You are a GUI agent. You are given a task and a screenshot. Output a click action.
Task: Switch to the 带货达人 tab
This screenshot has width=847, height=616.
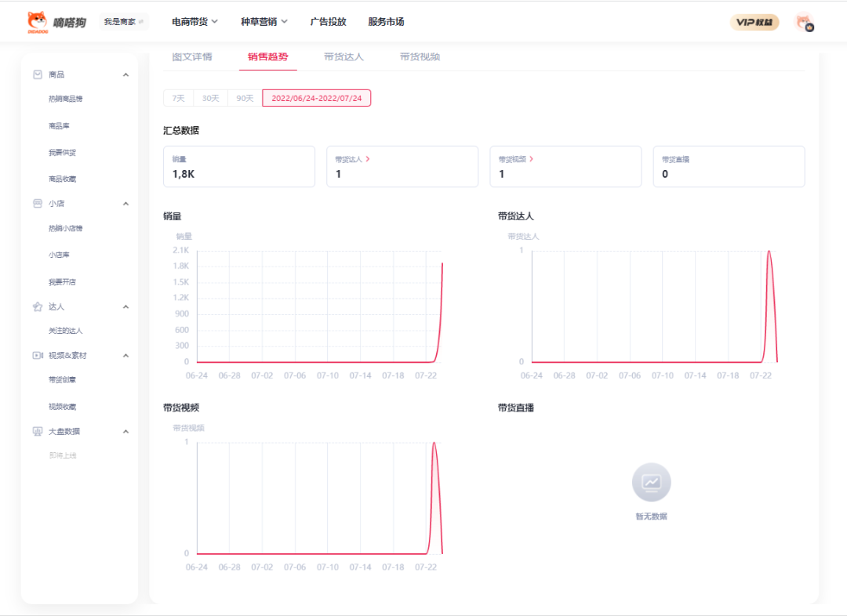click(x=344, y=56)
